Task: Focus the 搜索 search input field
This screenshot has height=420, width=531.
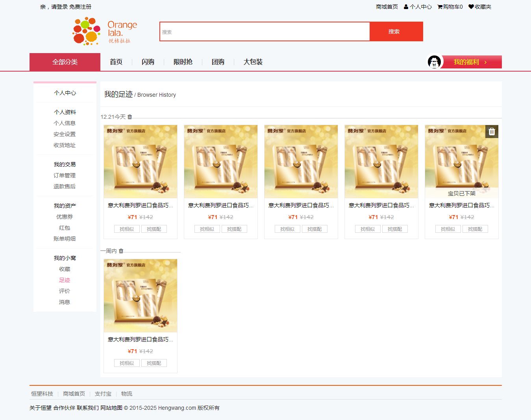Action: tap(265, 31)
